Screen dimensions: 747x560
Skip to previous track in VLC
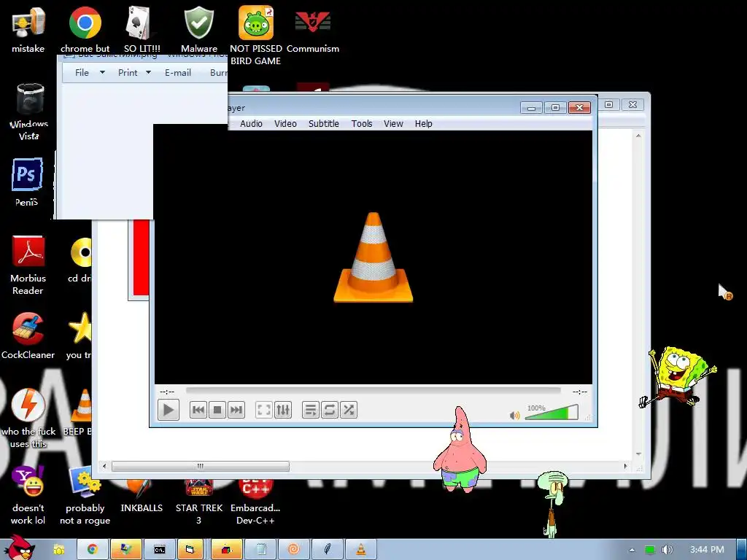(x=198, y=410)
